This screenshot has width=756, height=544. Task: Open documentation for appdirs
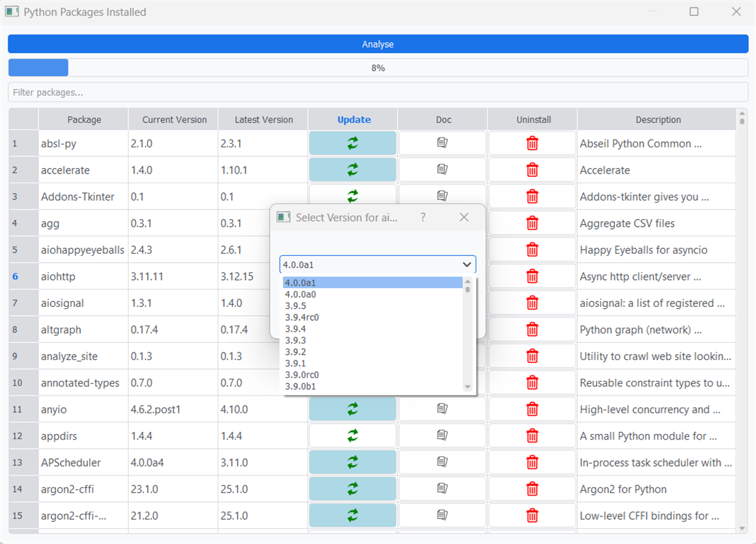pyautogui.click(x=442, y=435)
